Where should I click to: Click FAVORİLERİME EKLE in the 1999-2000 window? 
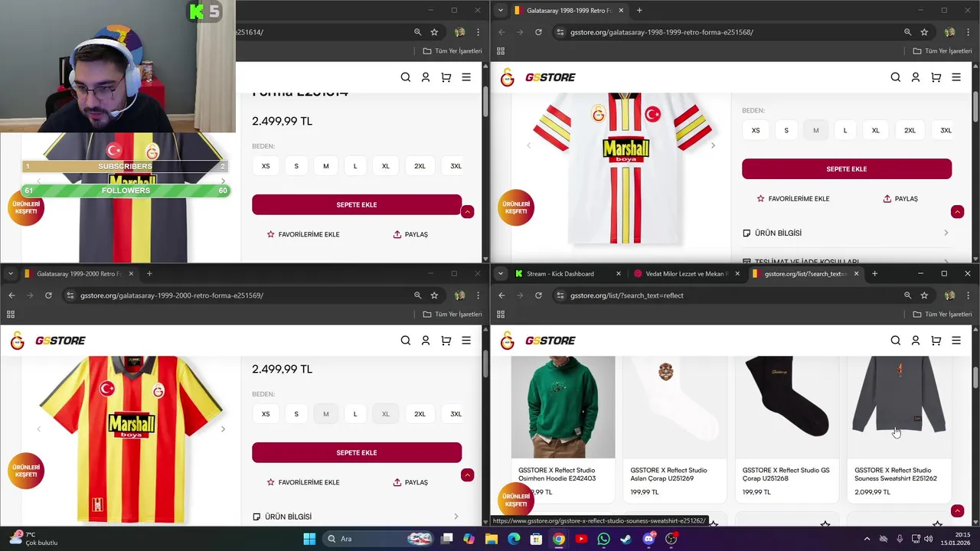[303, 482]
